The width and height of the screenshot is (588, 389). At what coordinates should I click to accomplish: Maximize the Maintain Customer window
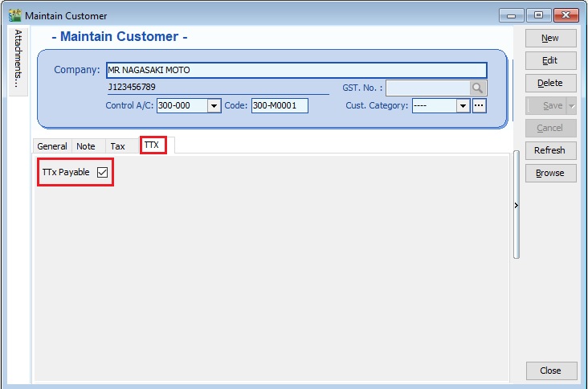click(538, 15)
